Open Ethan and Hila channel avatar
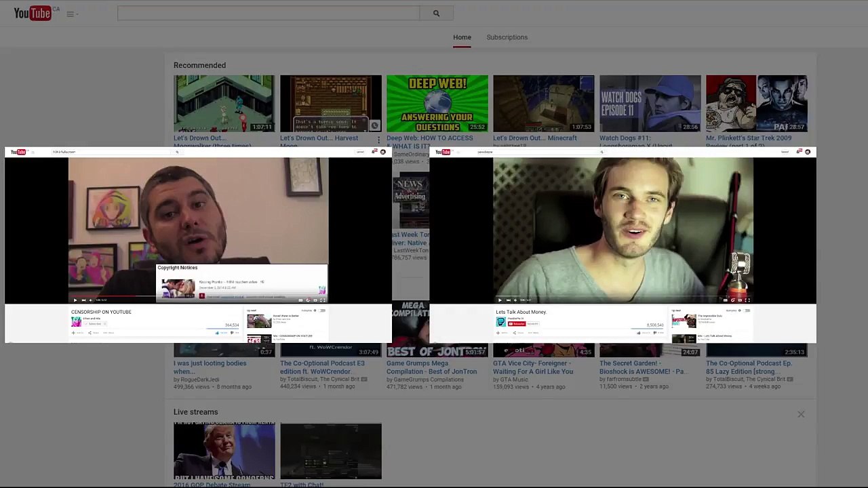Screen dimensions: 868x488 pyautogui.click(x=76, y=321)
